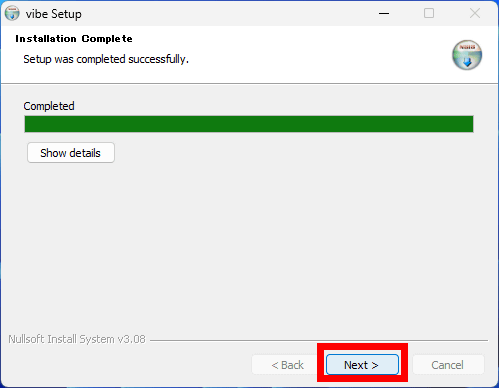This screenshot has width=499, height=388.
Task: Click the 'Setup was completed successfully.' text
Action: point(106,59)
